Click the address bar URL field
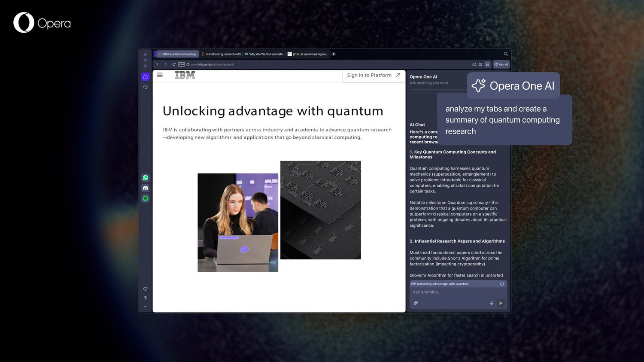 (x=213, y=64)
